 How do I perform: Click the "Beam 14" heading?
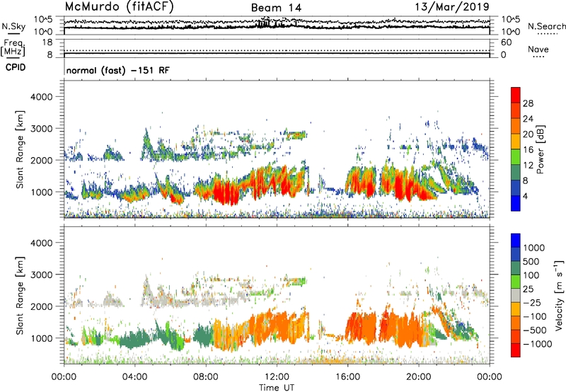coord(276,8)
